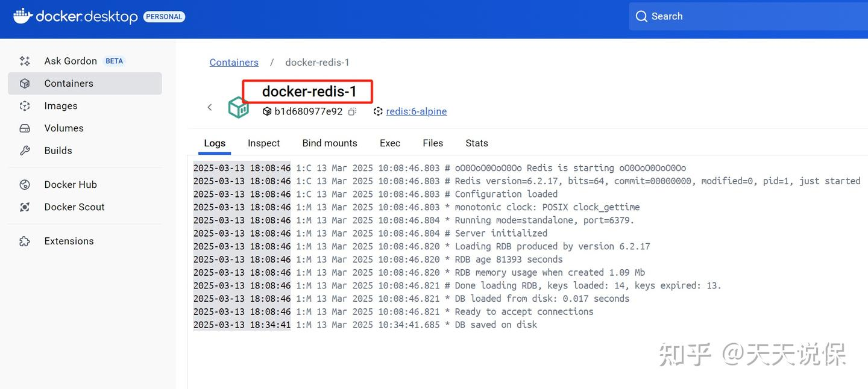Open Docker Hub from the sidebar
The height and width of the screenshot is (389, 868).
[x=71, y=184]
